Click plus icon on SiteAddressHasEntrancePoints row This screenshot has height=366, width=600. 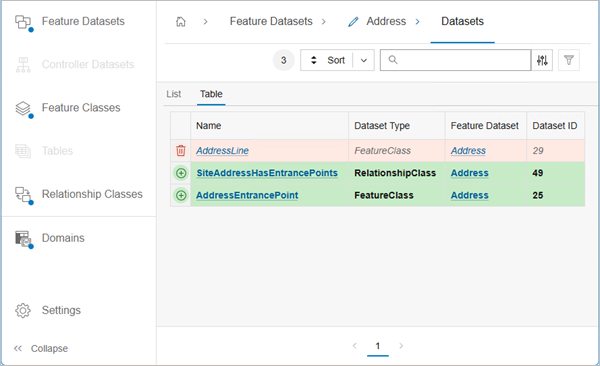point(181,173)
